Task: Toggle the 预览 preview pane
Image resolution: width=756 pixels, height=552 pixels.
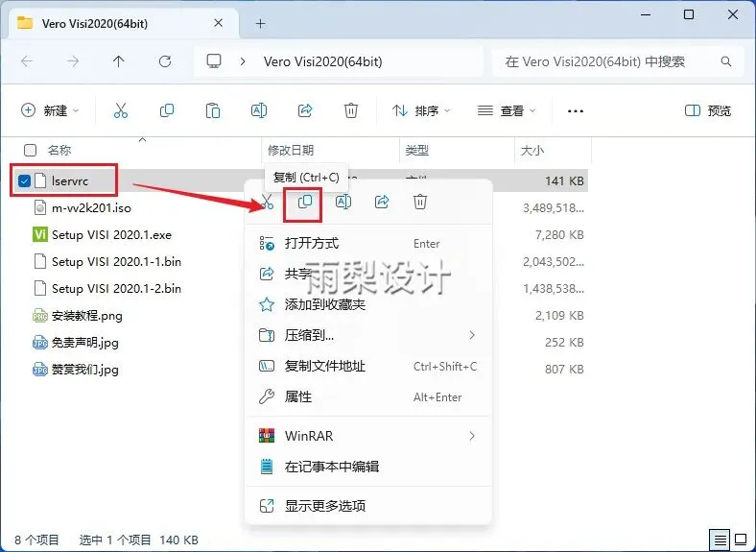Action: 708,110
